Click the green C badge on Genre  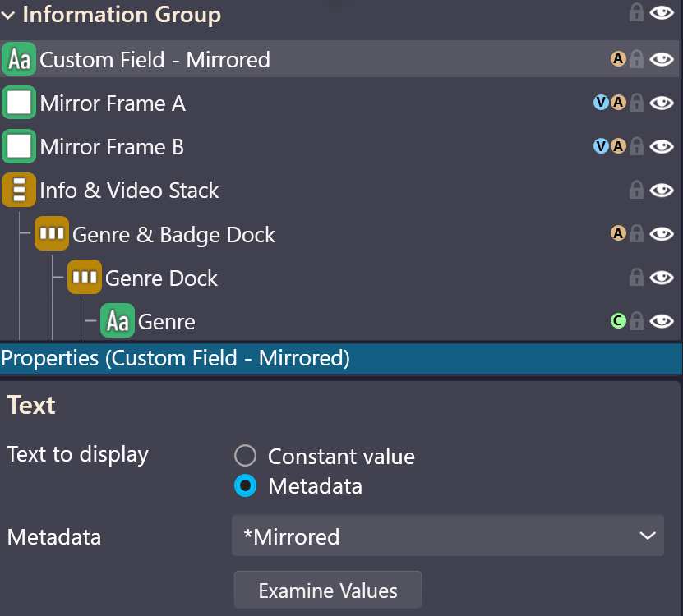click(x=618, y=321)
